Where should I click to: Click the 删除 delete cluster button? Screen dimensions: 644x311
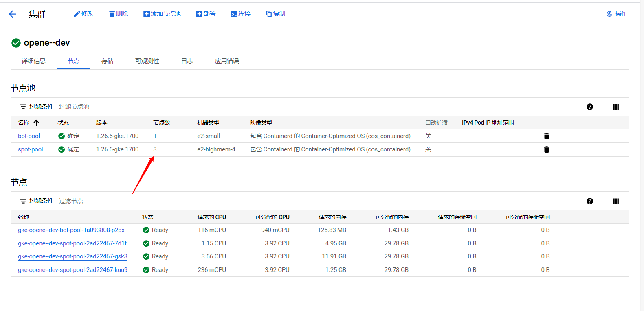pos(119,14)
